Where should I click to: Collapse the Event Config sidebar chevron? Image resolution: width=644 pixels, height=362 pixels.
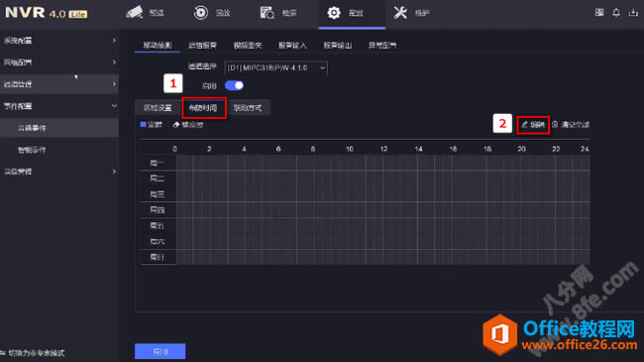(114, 106)
